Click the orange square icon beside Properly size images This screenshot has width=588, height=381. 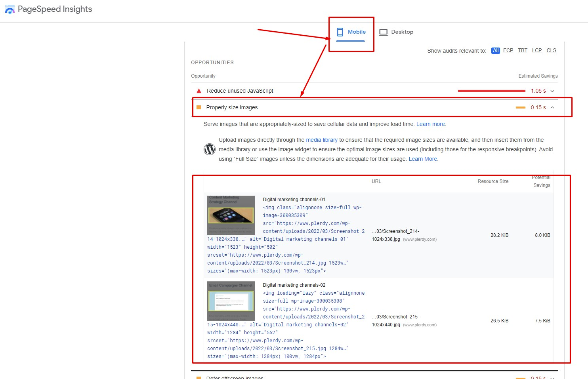[x=199, y=107]
